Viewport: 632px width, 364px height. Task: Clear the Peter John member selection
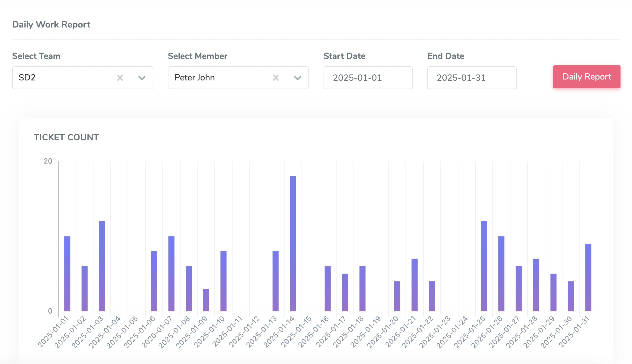coord(276,78)
